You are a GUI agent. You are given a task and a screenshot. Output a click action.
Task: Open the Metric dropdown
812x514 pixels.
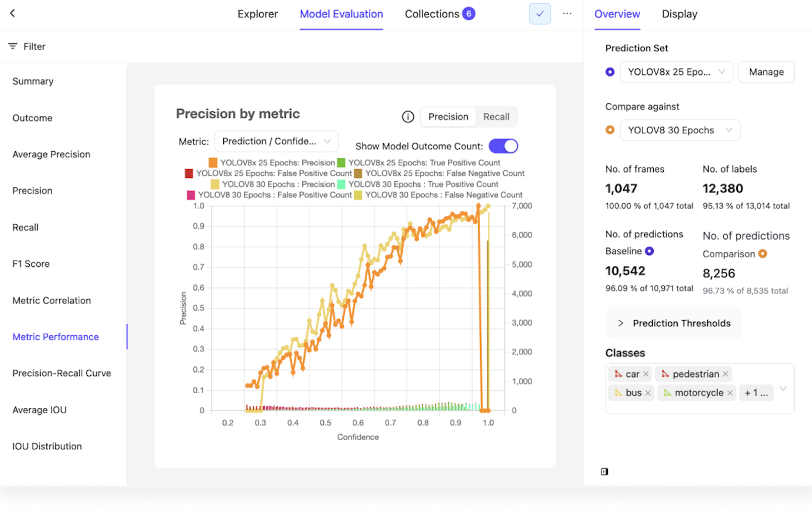coord(276,142)
